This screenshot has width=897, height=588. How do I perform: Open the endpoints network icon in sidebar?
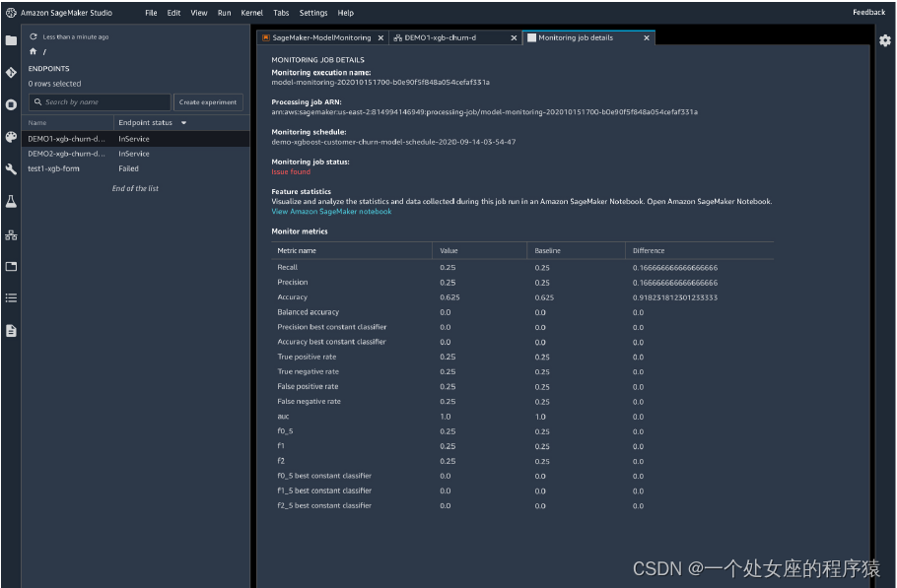[11, 234]
